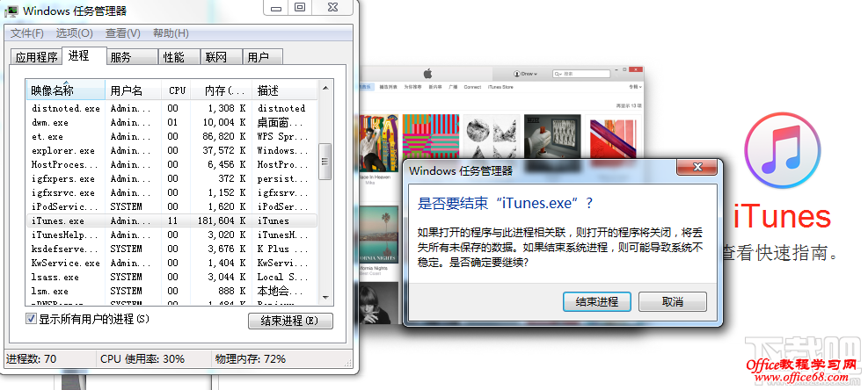Confirm with 结束进程 button in the dialog
The width and height of the screenshot is (868, 390).
(x=597, y=301)
